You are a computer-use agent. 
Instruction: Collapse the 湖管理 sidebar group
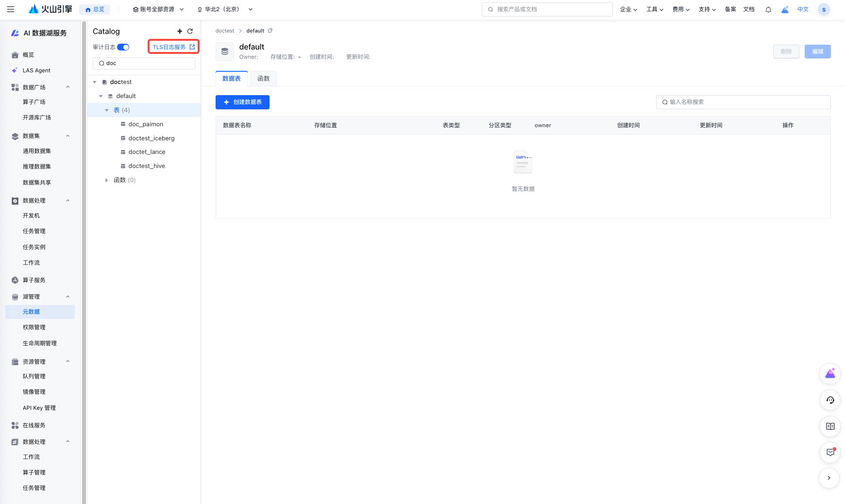click(68, 297)
